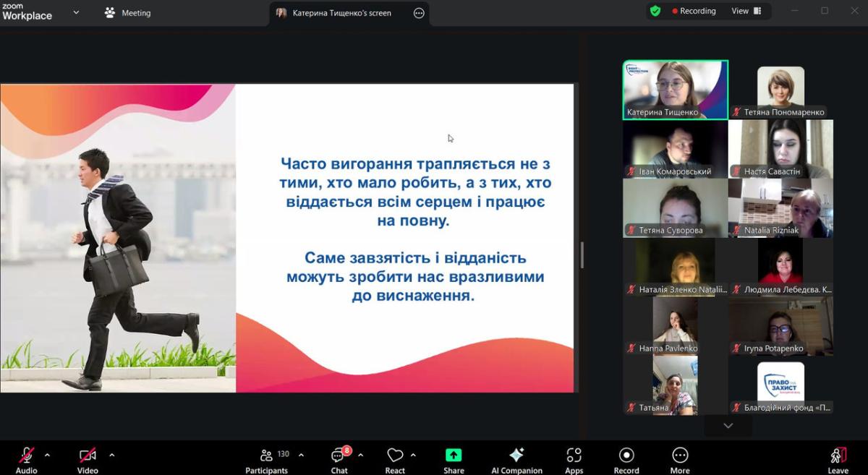The width and height of the screenshot is (868, 475).
Task: Open the Apps panel
Action: (x=574, y=460)
